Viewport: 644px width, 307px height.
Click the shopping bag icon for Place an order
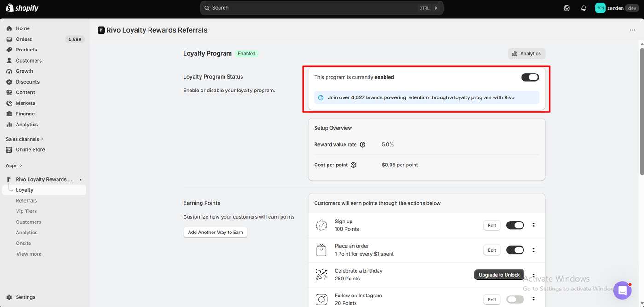tap(321, 250)
